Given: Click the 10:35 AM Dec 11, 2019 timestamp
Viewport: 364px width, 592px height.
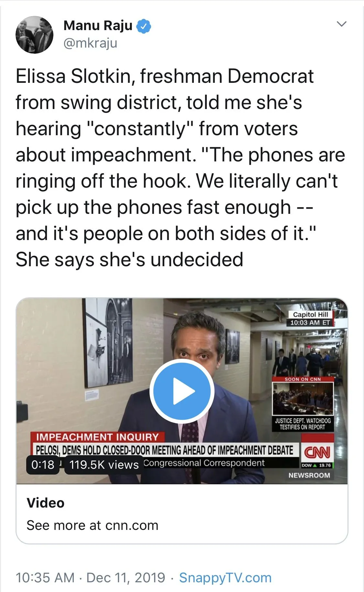Looking at the screenshot, I should pyautogui.click(x=90, y=577).
